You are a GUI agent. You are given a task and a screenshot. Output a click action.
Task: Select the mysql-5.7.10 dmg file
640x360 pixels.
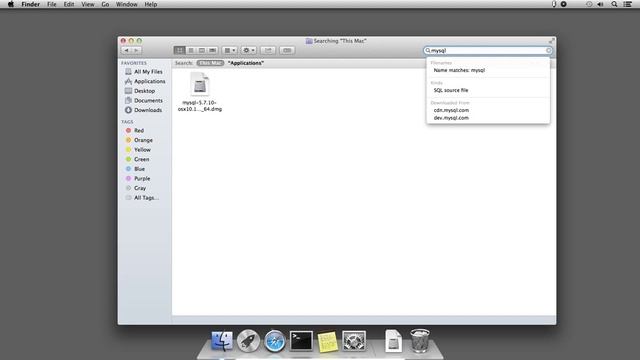click(x=200, y=92)
